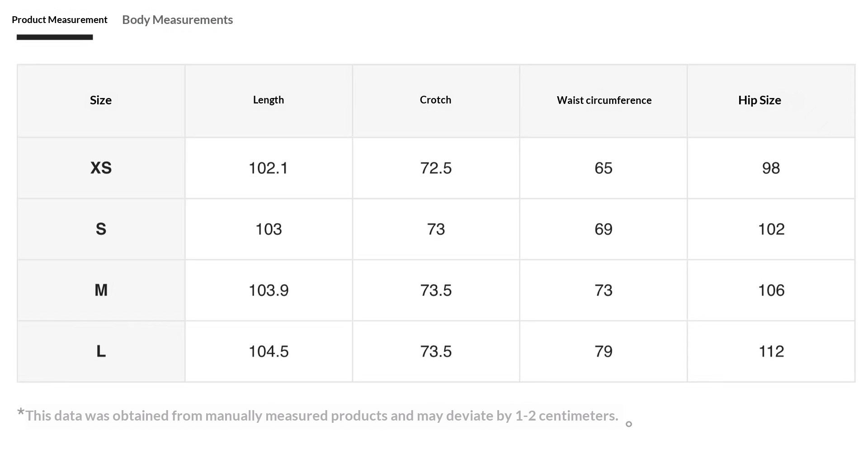Select the Product Measurement tab

click(x=59, y=20)
